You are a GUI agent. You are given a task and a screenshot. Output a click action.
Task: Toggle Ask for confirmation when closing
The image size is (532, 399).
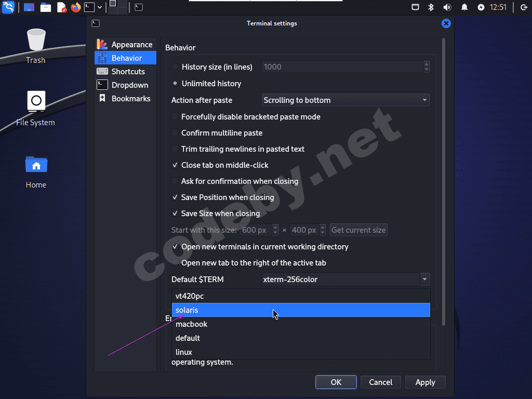pyautogui.click(x=175, y=181)
